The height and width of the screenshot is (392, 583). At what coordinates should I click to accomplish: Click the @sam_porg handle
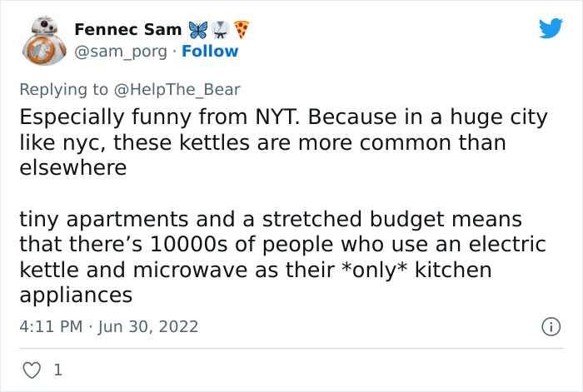(x=121, y=52)
